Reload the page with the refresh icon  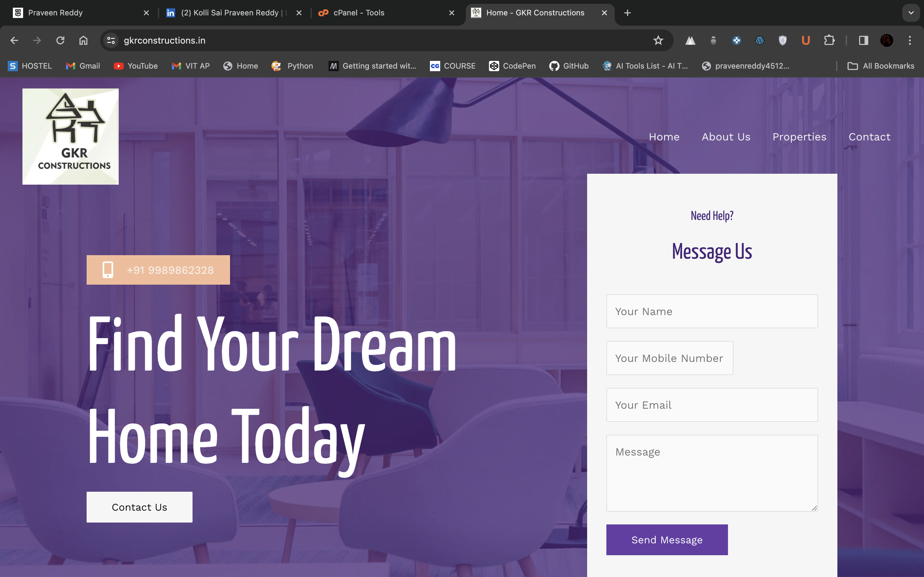click(x=60, y=40)
